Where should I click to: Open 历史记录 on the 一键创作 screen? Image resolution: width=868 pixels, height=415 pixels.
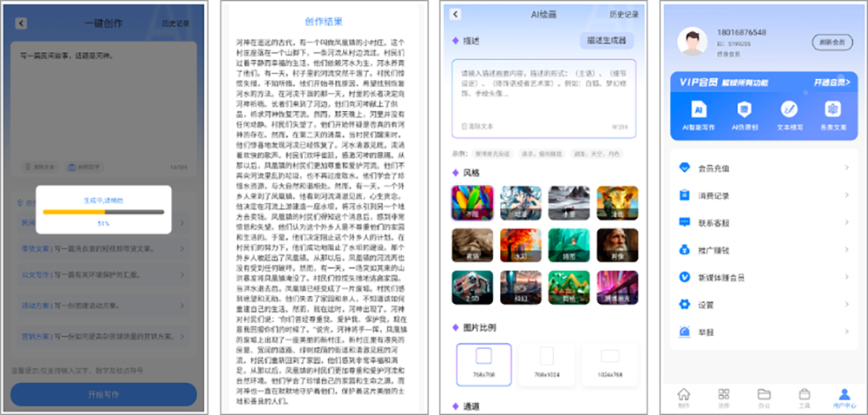[x=175, y=23]
